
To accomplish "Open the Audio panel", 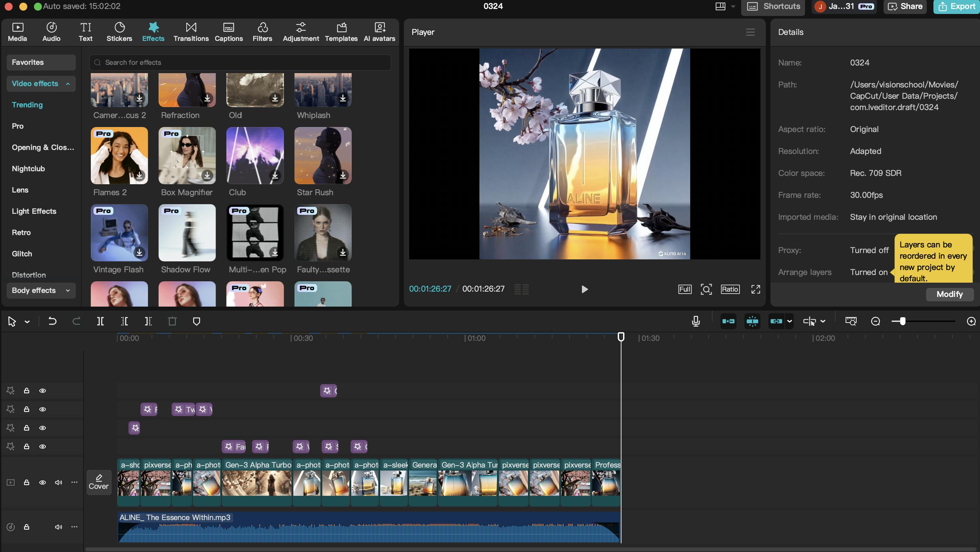I will click(51, 32).
